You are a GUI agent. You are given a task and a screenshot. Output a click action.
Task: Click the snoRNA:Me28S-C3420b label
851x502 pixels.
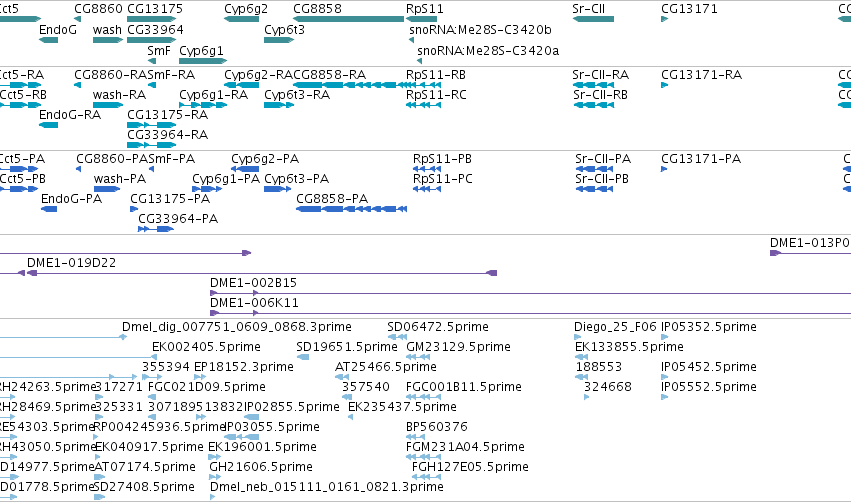[x=480, y=30]
